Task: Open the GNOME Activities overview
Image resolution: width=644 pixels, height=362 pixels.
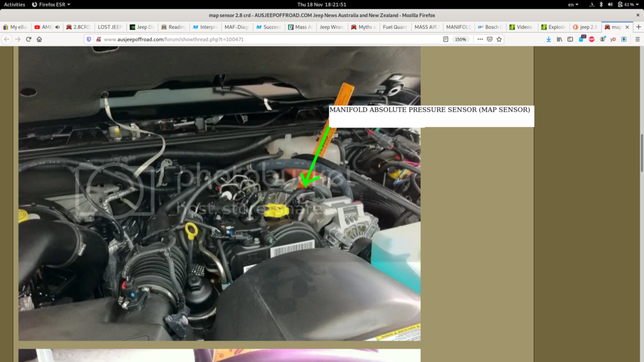Action: (14, 4)
